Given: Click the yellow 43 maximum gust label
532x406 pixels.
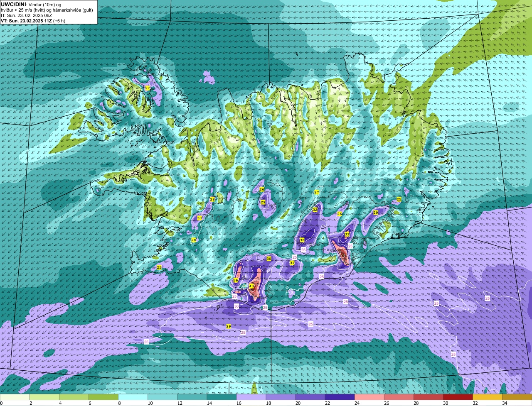Looking at the screenshot, I should pos(251,286).
